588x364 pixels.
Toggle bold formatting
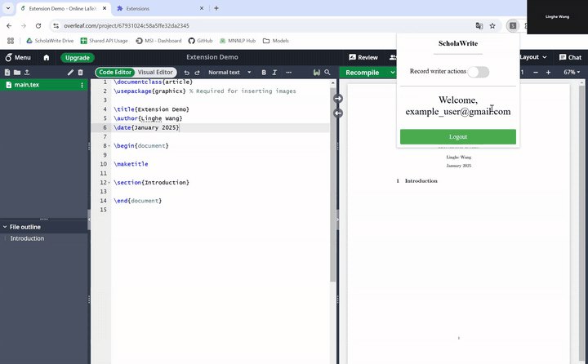click(264, 73)
